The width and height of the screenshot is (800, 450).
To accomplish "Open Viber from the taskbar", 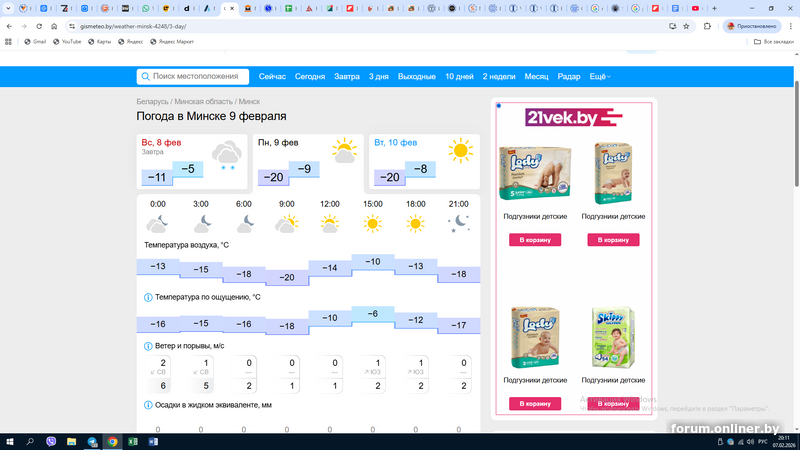I will (51, 442).
